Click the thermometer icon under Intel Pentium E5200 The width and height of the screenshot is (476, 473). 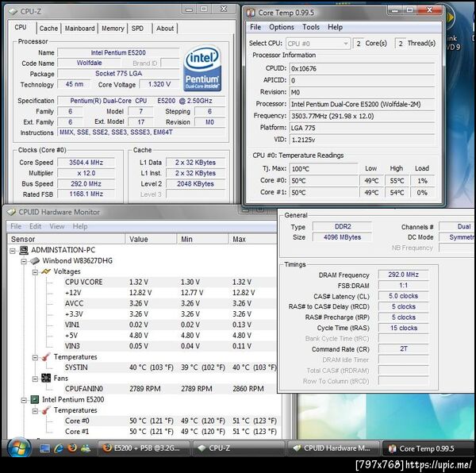46,410
